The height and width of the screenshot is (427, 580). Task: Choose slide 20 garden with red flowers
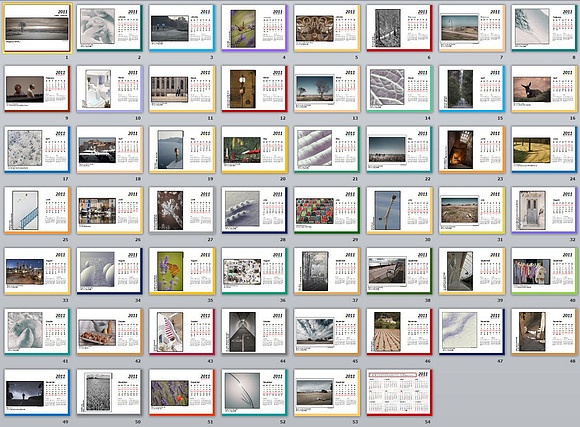click(254, 149)
